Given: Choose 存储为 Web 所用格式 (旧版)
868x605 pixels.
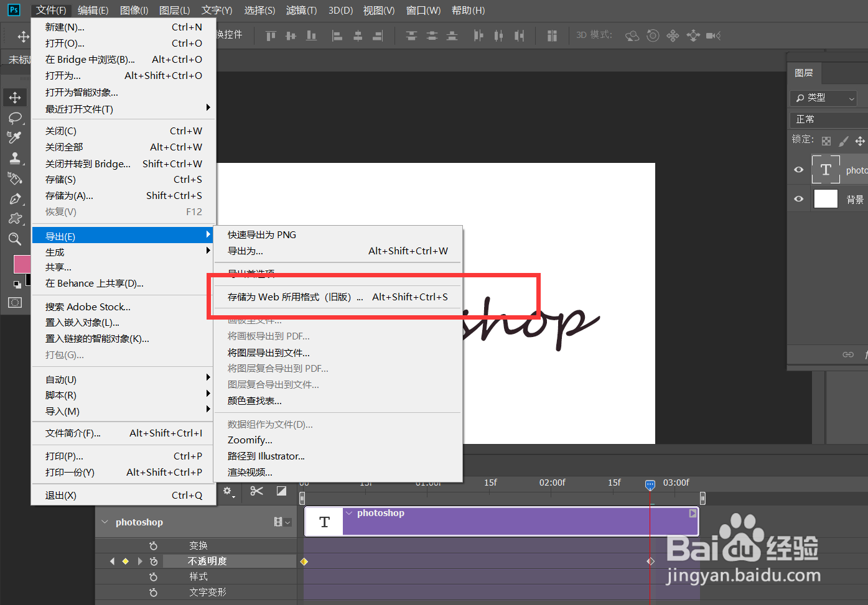Looking at the screenshot, I should point(338,297).
